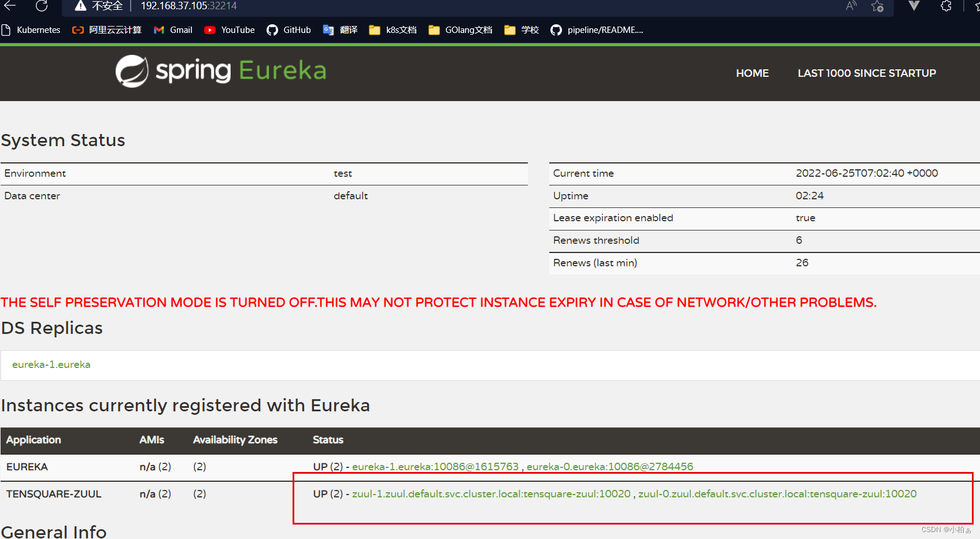Click the Current time value 2022-06-25T07:02:40

coord(867,173)
